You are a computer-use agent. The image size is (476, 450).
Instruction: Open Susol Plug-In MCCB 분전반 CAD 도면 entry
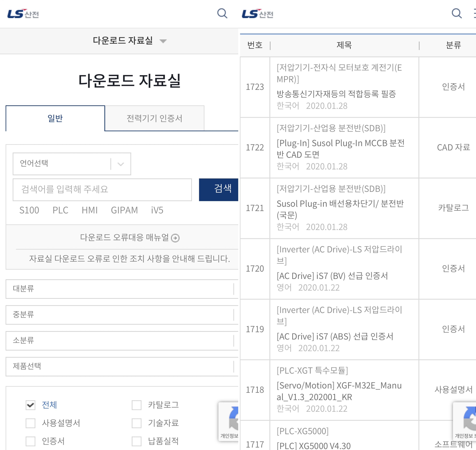[340, 149]
